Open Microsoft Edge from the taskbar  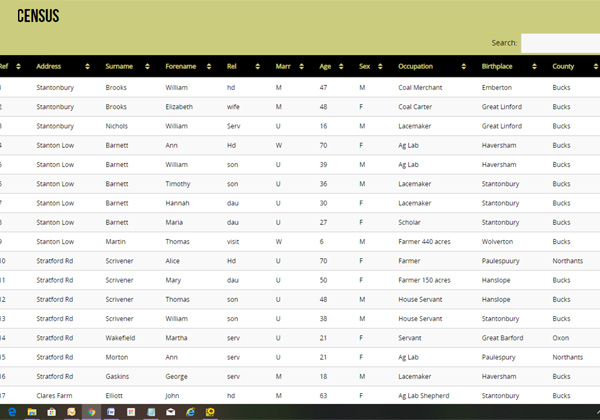coord(11,412)
